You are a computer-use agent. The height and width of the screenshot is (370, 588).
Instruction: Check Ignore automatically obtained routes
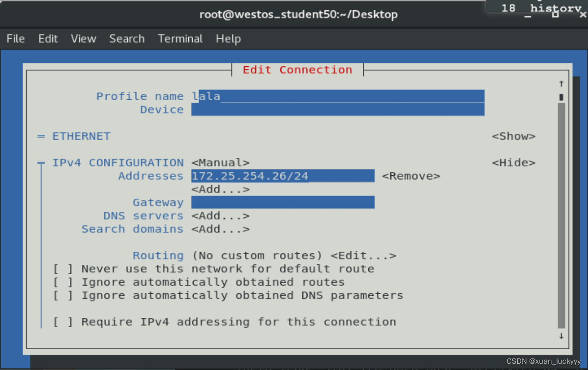(63, 282)
